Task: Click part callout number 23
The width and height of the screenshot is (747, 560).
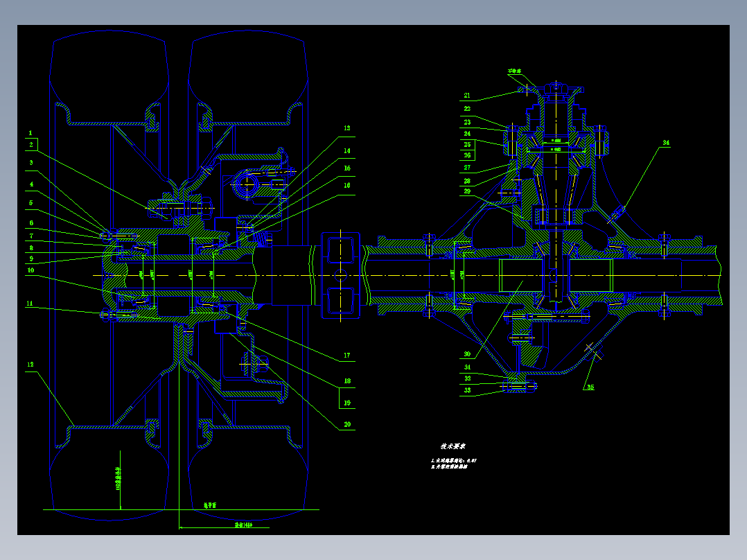Action: (x=467, y=122)
